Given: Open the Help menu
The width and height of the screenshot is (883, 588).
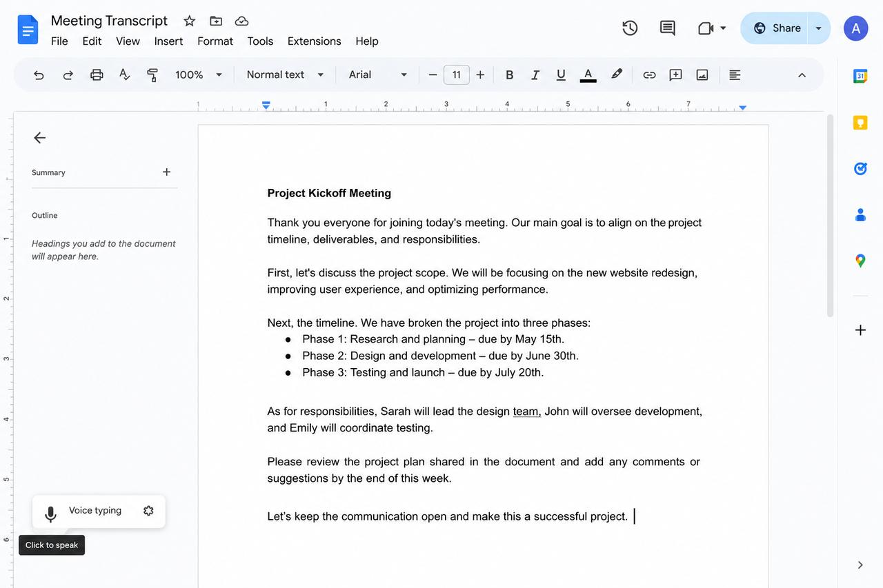Looking at the screenshot, I should coord(367,41).
